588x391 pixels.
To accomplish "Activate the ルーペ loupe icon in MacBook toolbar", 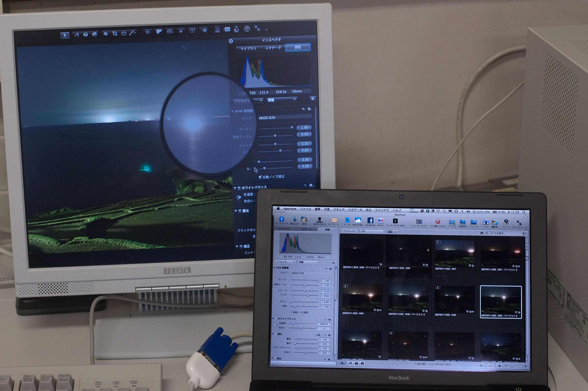I will [506, 222].
